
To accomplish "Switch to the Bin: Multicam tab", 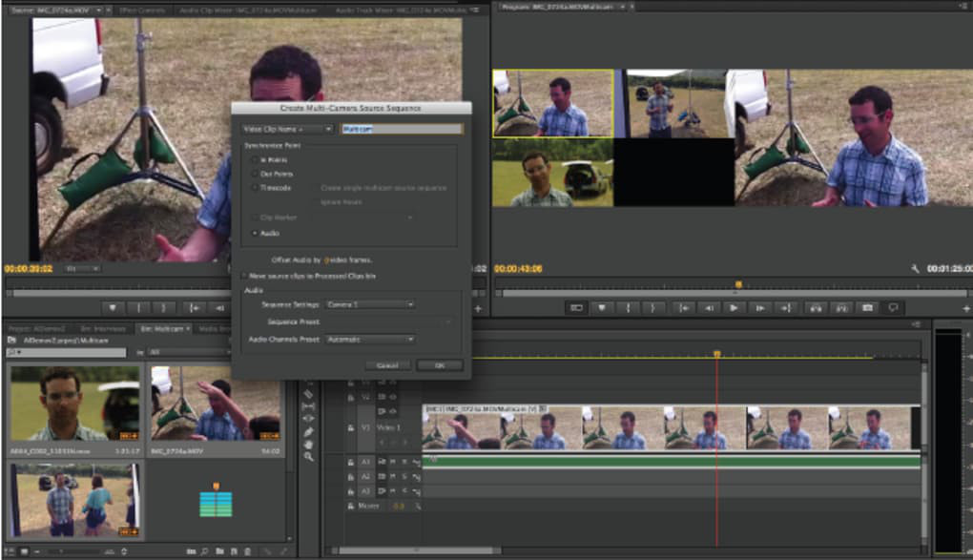I will 162,328.
